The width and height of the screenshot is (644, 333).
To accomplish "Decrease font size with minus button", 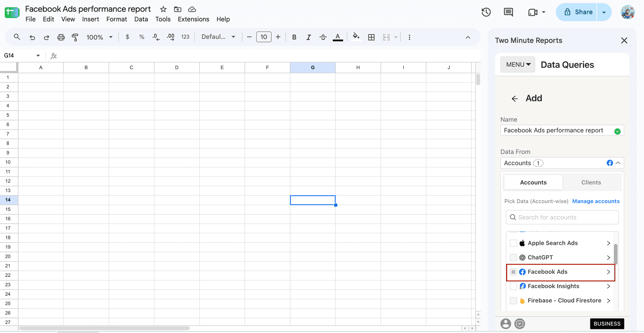I will 249,37.
